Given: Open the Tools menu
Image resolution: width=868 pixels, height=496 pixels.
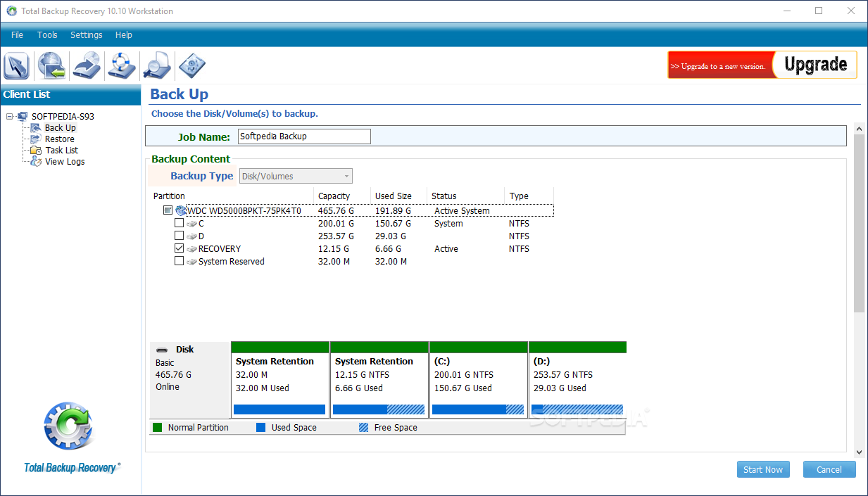Looking at the screenshot, I should coord(47,35).
